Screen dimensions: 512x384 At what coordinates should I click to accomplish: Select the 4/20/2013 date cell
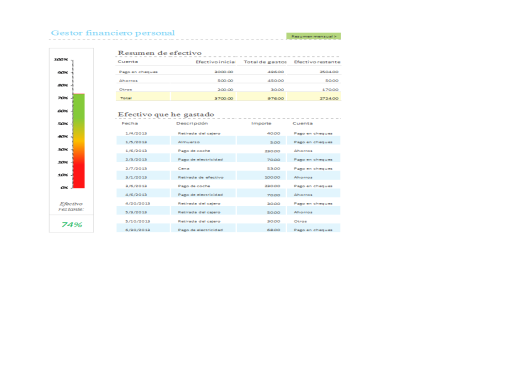point(138,203)
